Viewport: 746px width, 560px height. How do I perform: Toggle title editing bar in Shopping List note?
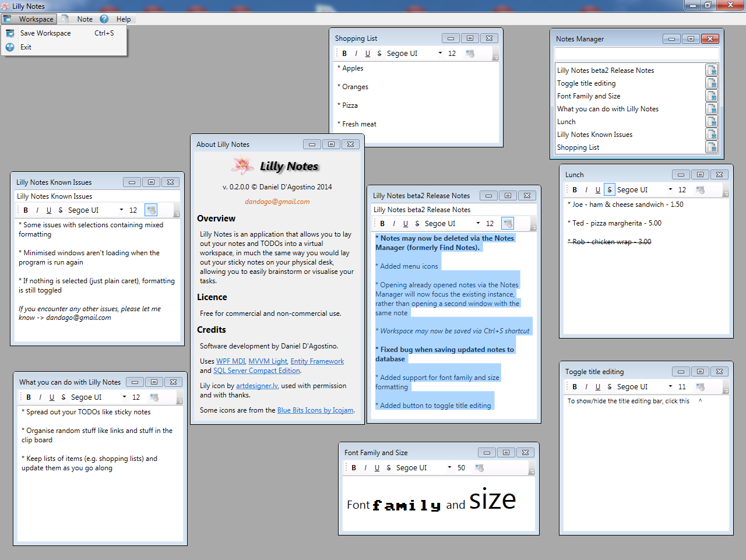[470, 54]
